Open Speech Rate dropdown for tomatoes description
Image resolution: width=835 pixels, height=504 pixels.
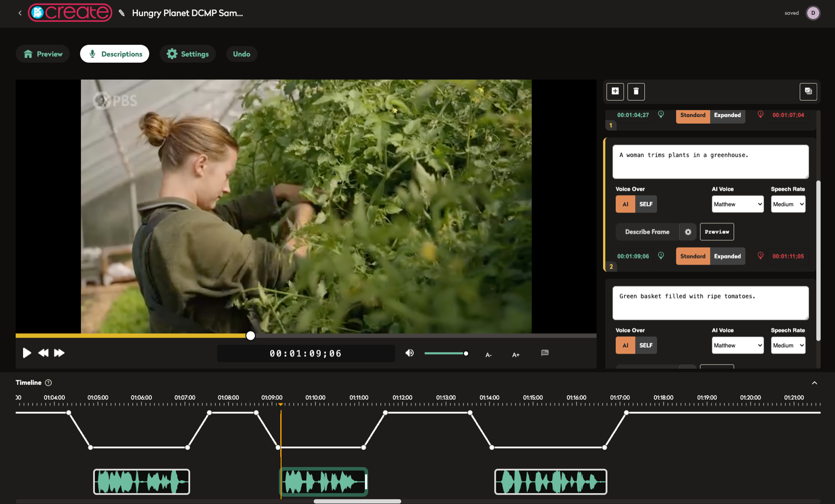[x=788, y=345]
